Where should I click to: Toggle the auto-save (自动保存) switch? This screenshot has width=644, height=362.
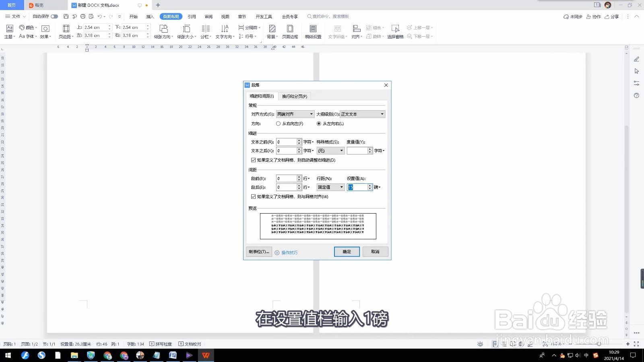(x=54, y=16)
